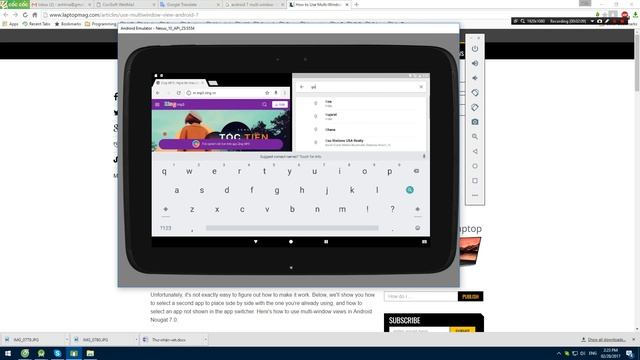
Task: Tap the emoji key on Android keyboard
Action: (x=417, y=228)
